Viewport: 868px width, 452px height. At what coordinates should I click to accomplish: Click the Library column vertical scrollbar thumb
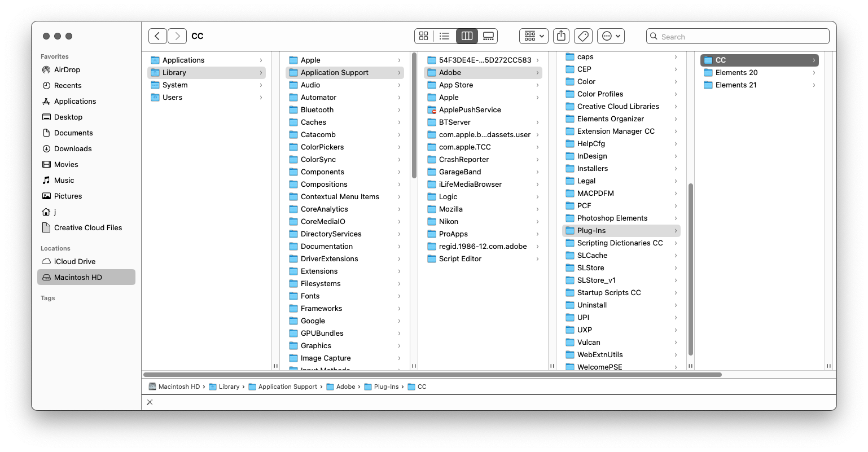coord(414,115)
